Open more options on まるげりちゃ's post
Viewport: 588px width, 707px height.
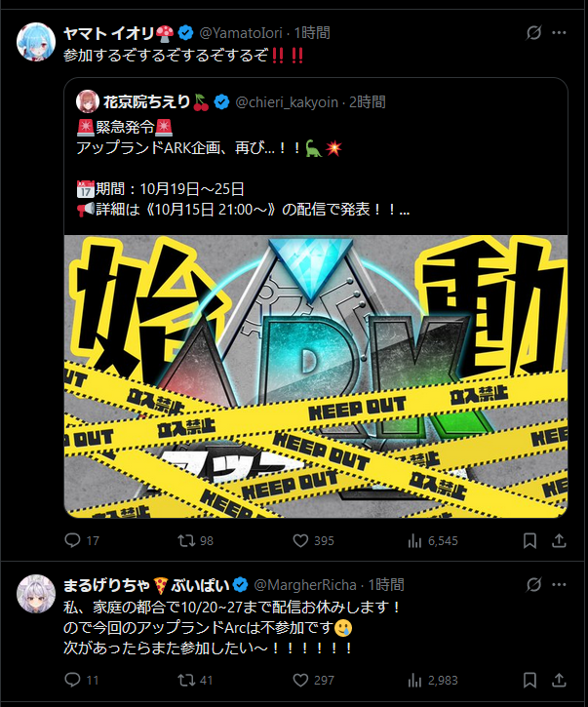[x=559, y=585]
